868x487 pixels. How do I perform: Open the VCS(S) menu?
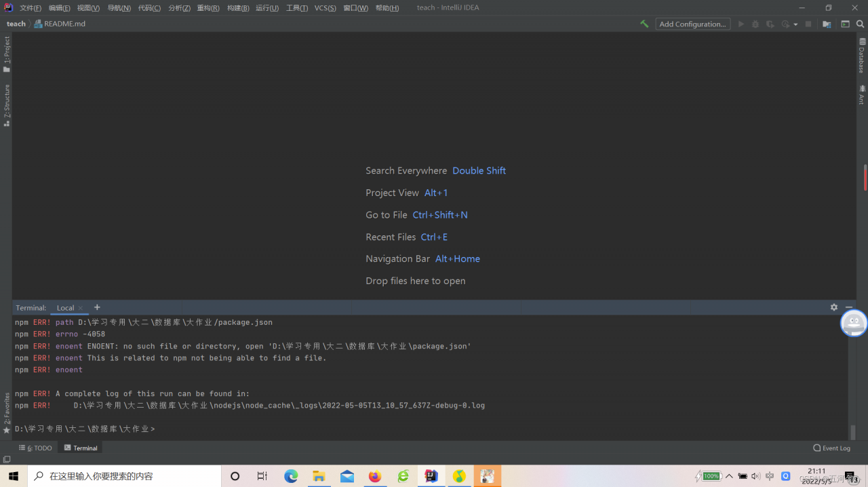[325, 7]
